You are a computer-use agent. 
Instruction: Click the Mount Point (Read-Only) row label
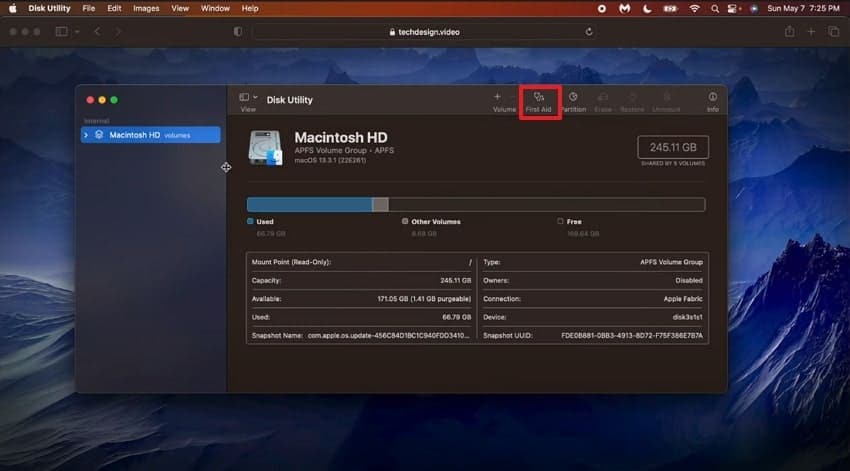291,262
